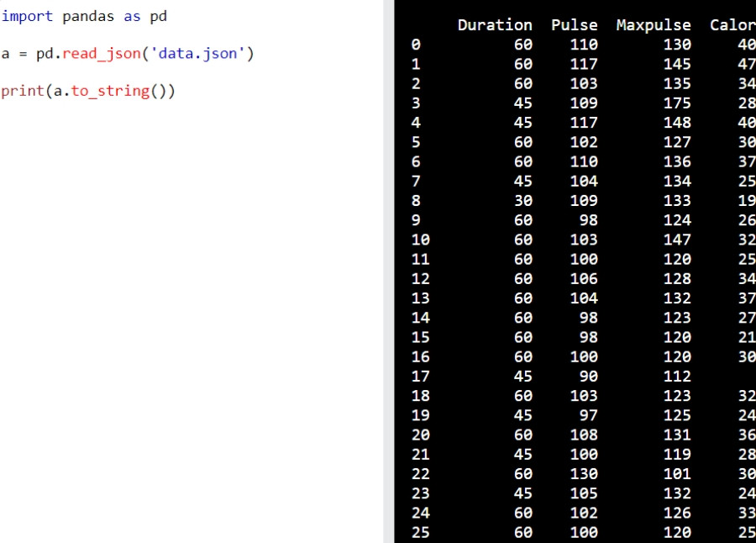Click the 'import' keyword in the code
Image resolution: width=756 pixels, height=543 pixels.
(27, 17)
